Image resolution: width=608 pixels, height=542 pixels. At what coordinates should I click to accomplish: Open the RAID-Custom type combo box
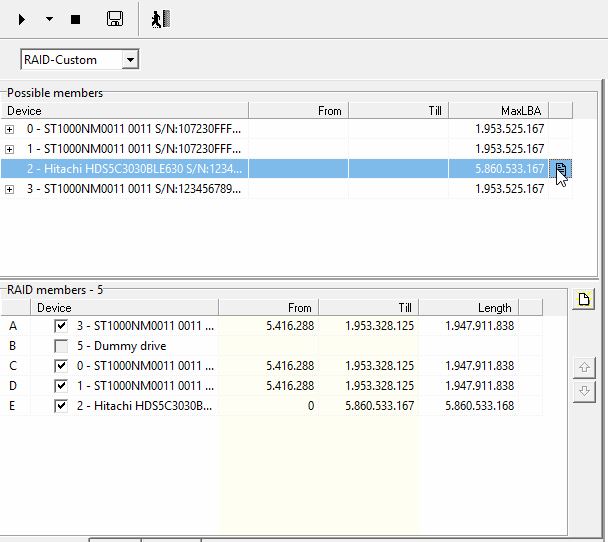click(129, 60)
